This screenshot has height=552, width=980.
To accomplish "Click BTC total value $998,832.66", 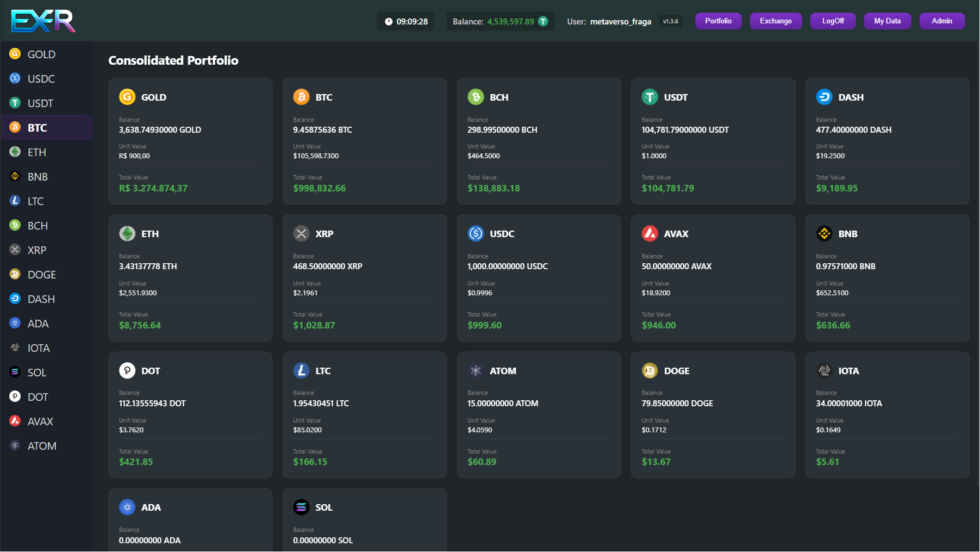I will coord(320,188).
